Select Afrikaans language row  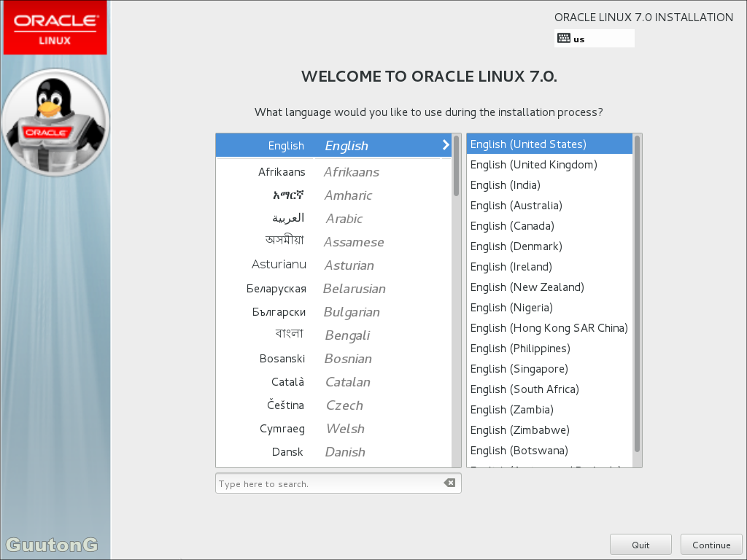333,171
